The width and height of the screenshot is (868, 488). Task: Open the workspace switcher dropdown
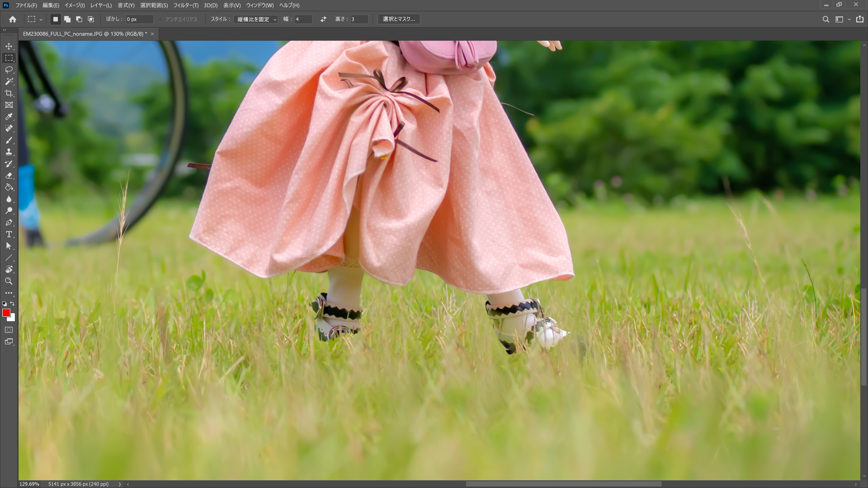(x=839, y=19)
